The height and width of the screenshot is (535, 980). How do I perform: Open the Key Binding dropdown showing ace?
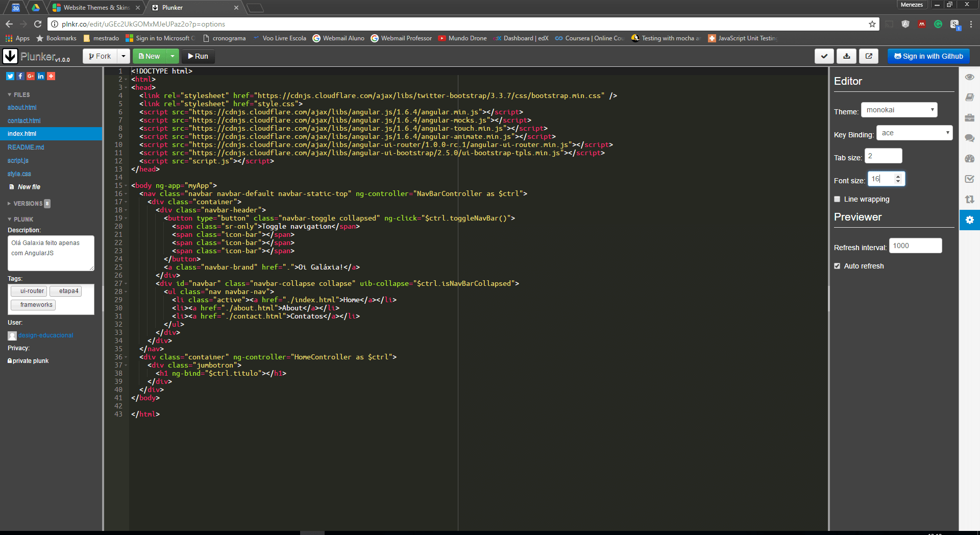pos(914,132)
